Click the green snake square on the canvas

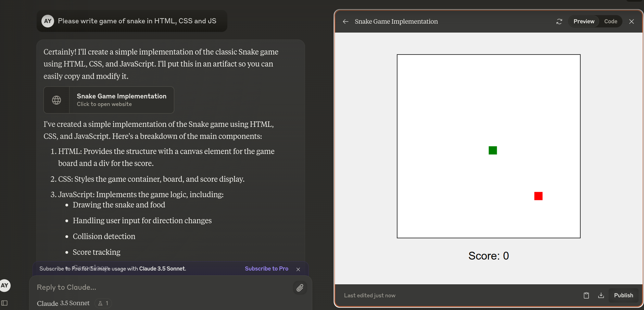(493, 150)
